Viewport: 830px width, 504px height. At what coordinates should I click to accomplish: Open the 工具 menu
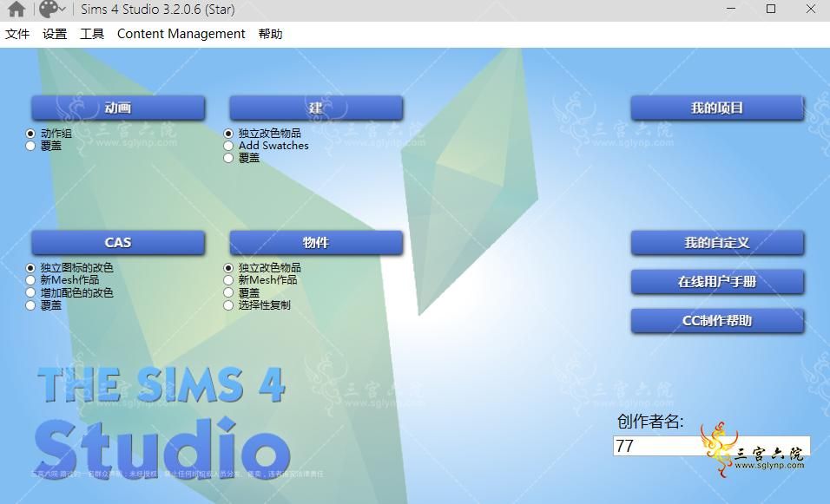coord(92,34)
